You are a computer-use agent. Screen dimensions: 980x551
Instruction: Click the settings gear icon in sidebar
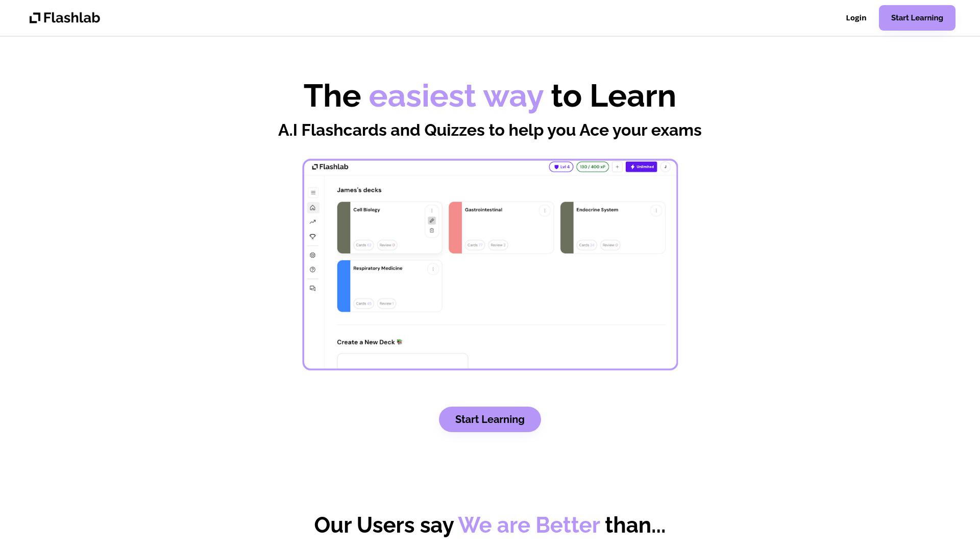313,255
